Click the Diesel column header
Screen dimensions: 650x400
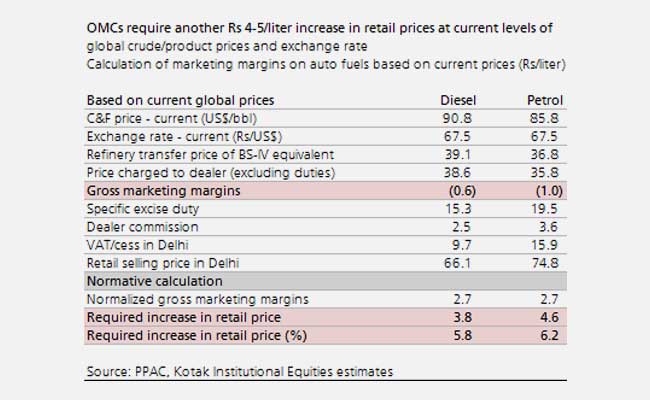(x=457, y=101)
